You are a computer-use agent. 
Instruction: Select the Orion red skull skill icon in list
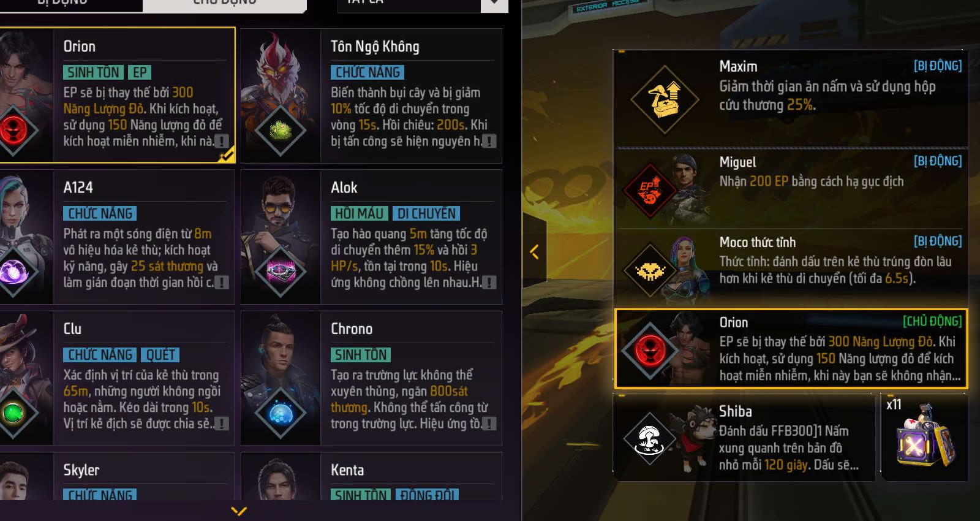point(13,131)
